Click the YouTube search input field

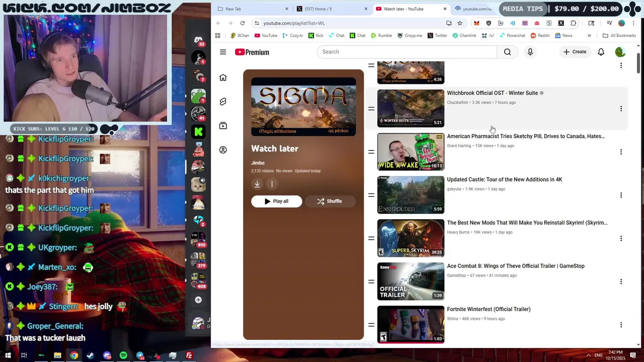pyautogui.click(x=407, y=52)
